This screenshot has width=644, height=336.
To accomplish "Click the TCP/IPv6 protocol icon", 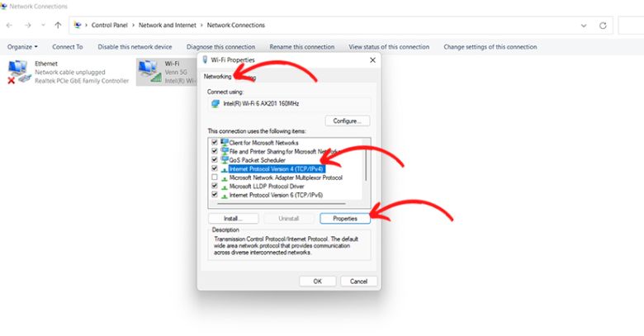I will (225, 196).
